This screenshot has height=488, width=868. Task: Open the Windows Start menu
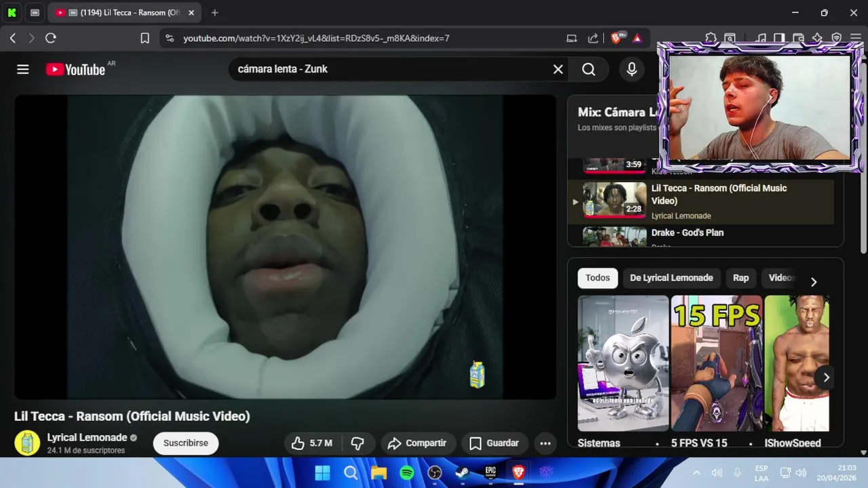[323, 472]
